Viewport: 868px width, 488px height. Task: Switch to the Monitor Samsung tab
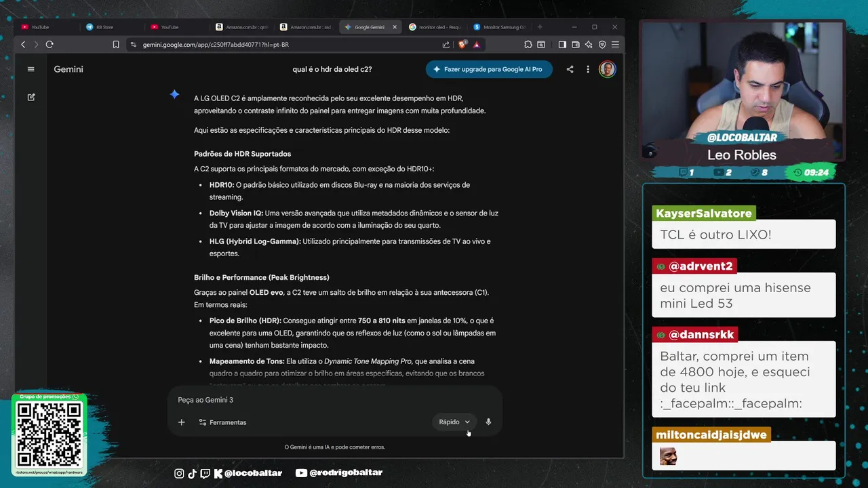pos(500,27)
